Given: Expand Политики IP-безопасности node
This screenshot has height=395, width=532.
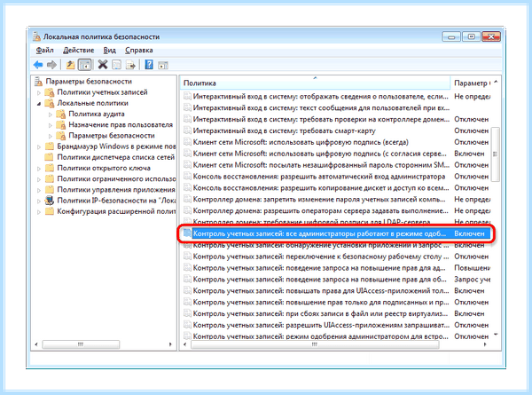Looking at the screenshot, I should tap(39, 201).
